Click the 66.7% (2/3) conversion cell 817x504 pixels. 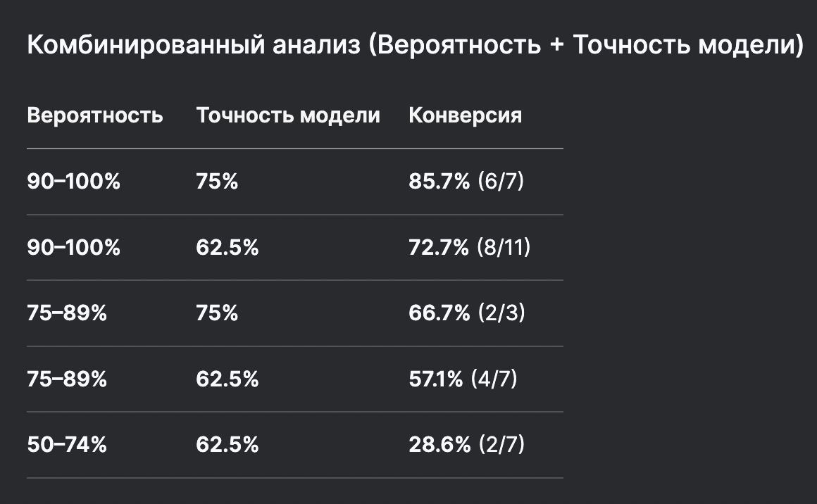point(467,313)
